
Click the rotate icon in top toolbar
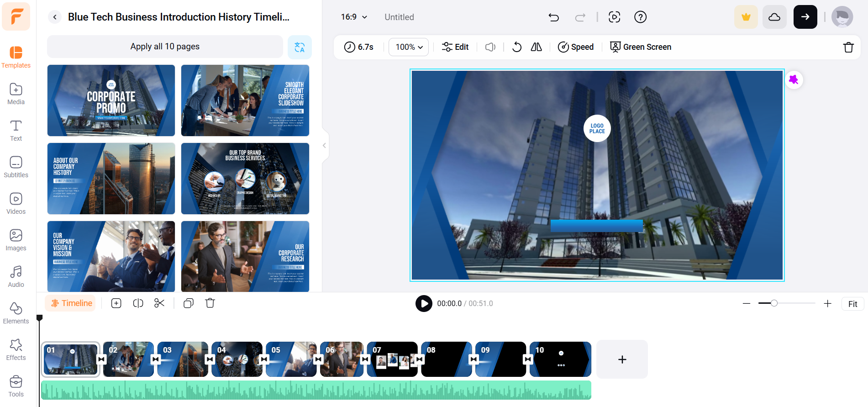tap(517, 47)
